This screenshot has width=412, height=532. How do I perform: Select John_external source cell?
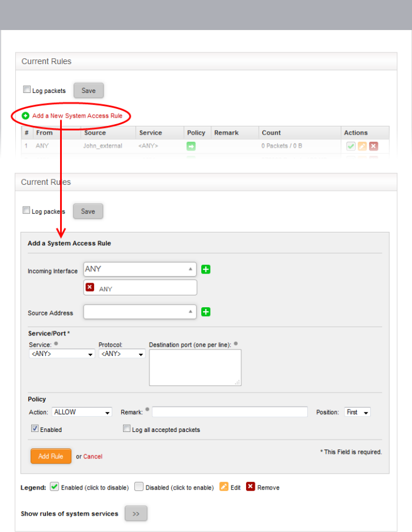(103, 146)
